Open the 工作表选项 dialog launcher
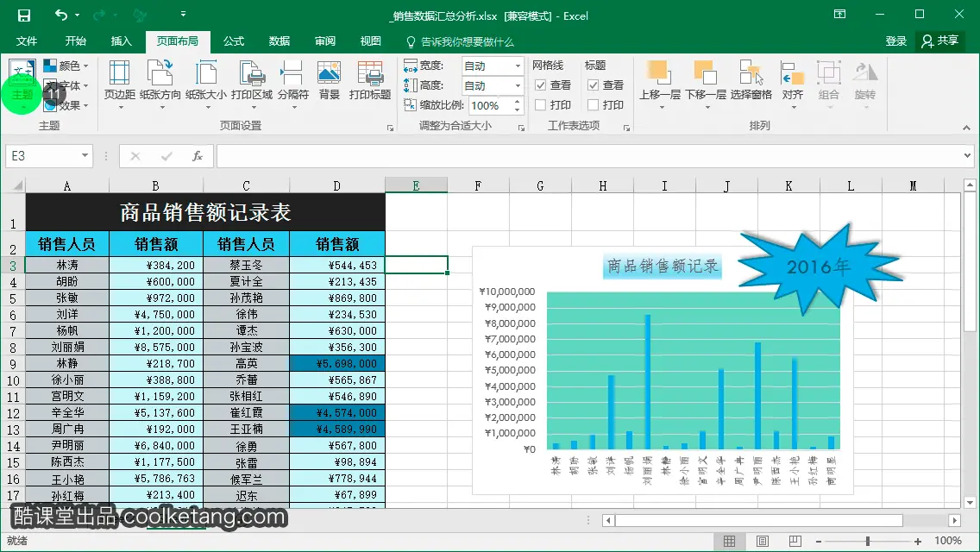980x552 pixels. [626, 129]
